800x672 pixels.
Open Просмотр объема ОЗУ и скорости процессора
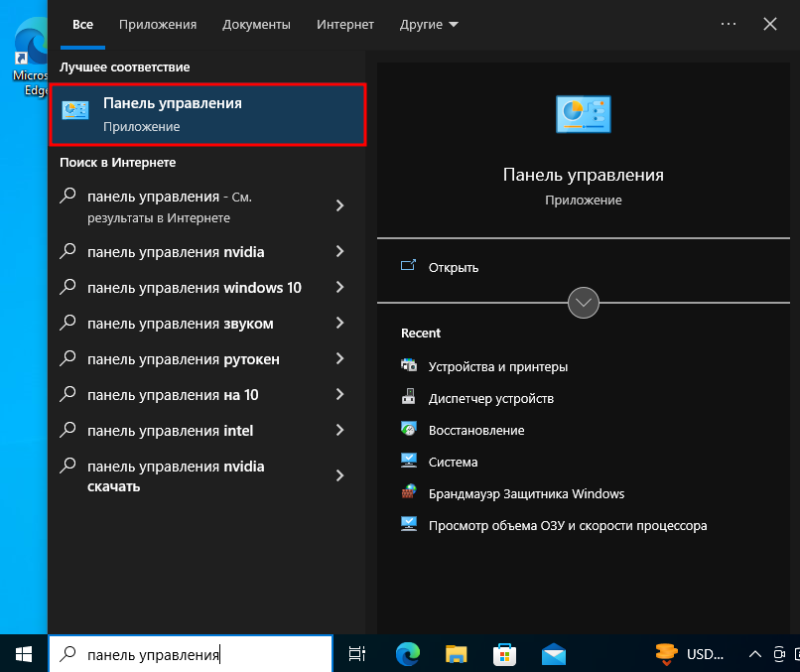coord(567,526)
